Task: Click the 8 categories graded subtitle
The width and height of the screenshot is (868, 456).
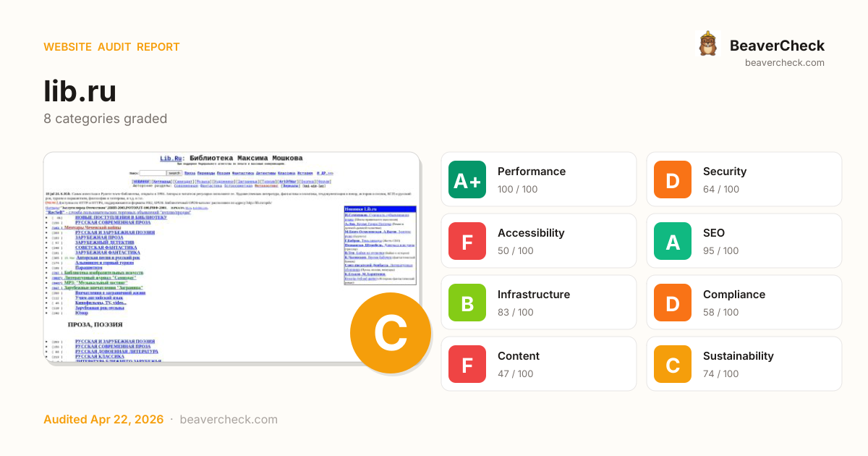Action: tap(105, 119)
